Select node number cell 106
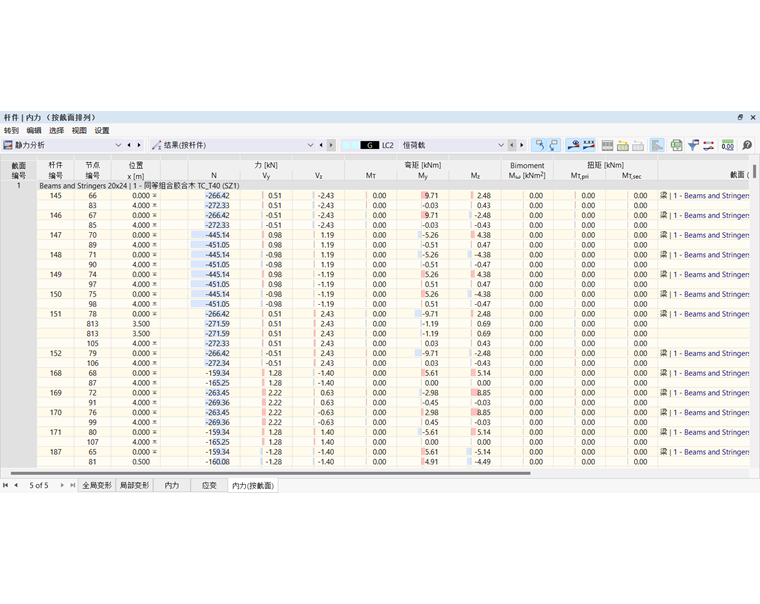 coord(93,363)
